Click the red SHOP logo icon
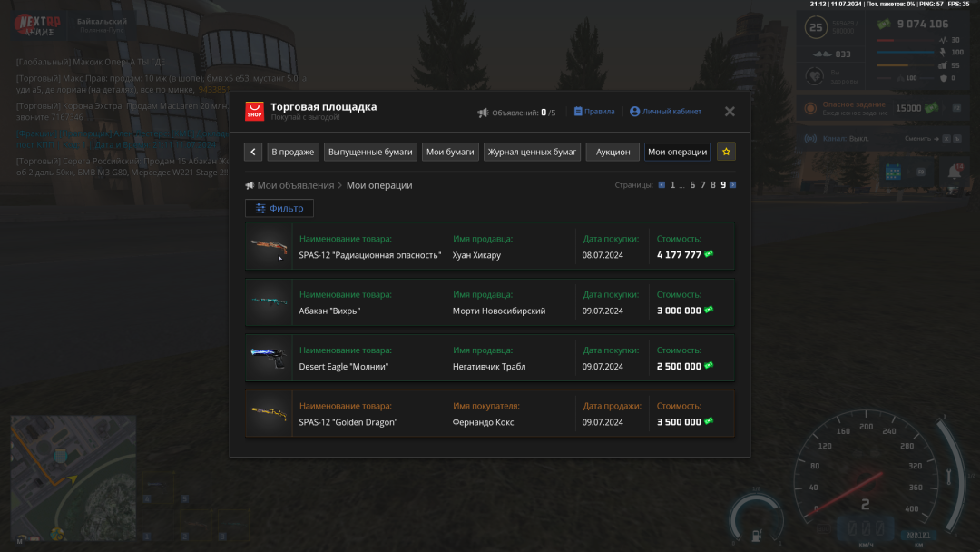 (254, 112)
